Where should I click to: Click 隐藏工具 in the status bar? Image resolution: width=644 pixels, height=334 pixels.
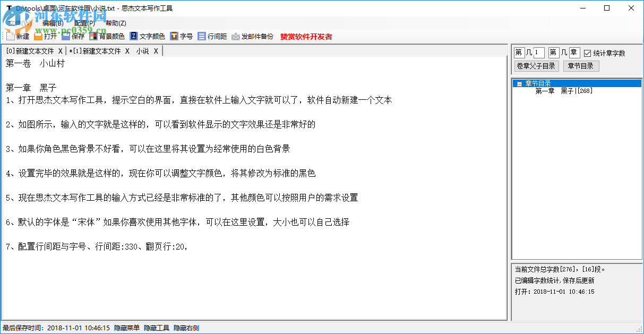coord(157,328)
